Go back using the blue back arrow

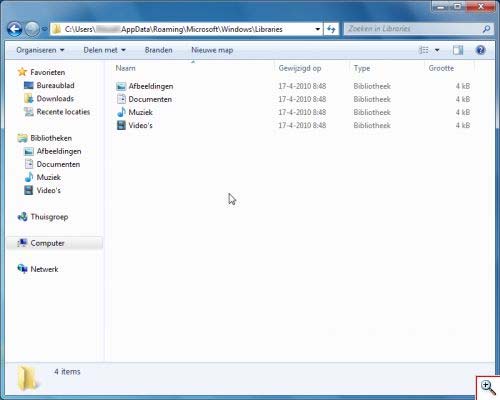pos(15,29)
